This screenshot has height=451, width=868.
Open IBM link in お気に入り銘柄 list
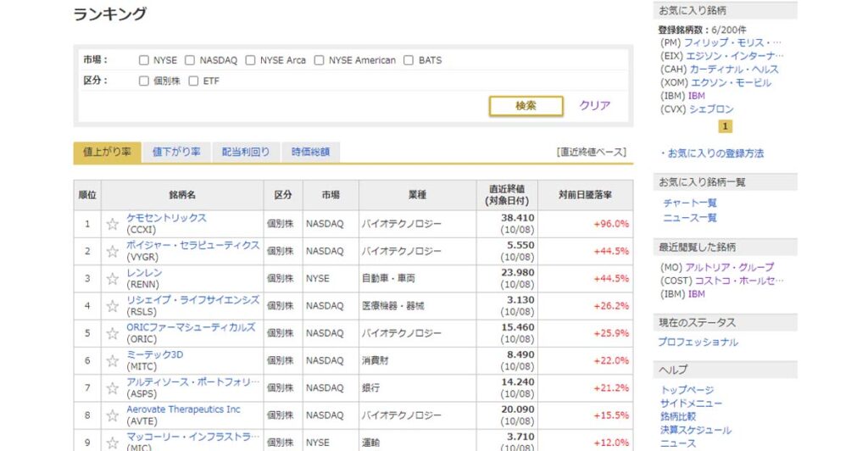(x=697, y=96)
